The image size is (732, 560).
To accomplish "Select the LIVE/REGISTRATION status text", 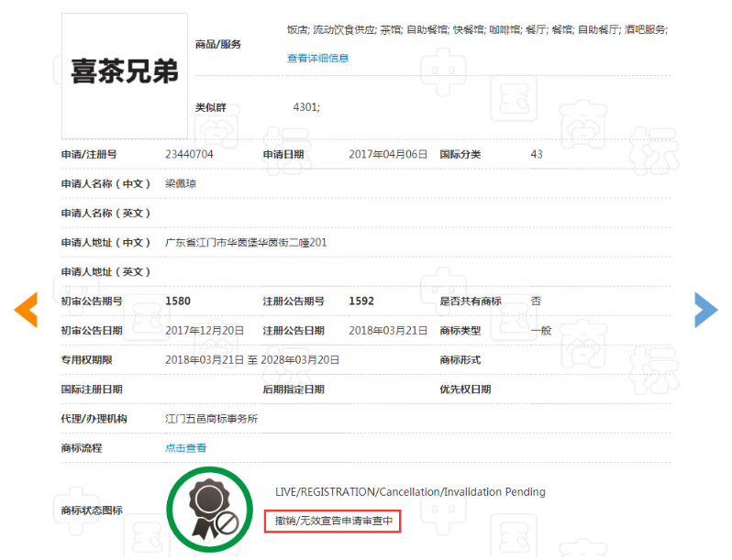I will pyautogui.click(x=410, y=492).
